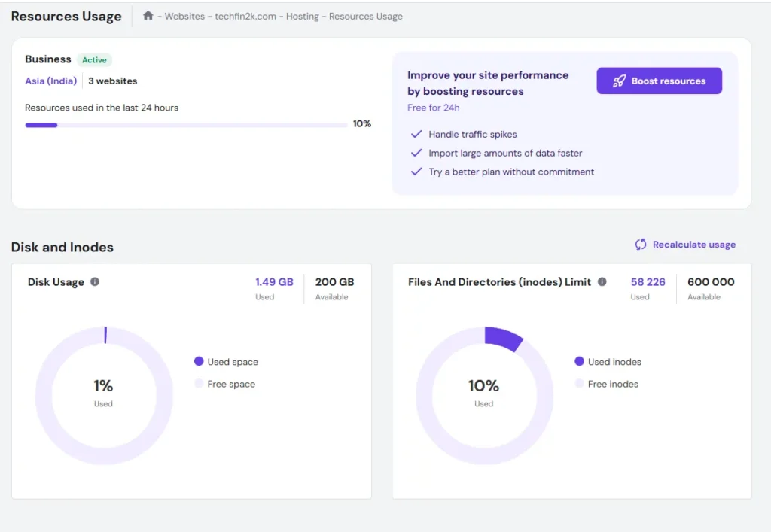
Task: Select the 58 226 used inodes value
Action: pyautogui.click(x=648, y=282)
